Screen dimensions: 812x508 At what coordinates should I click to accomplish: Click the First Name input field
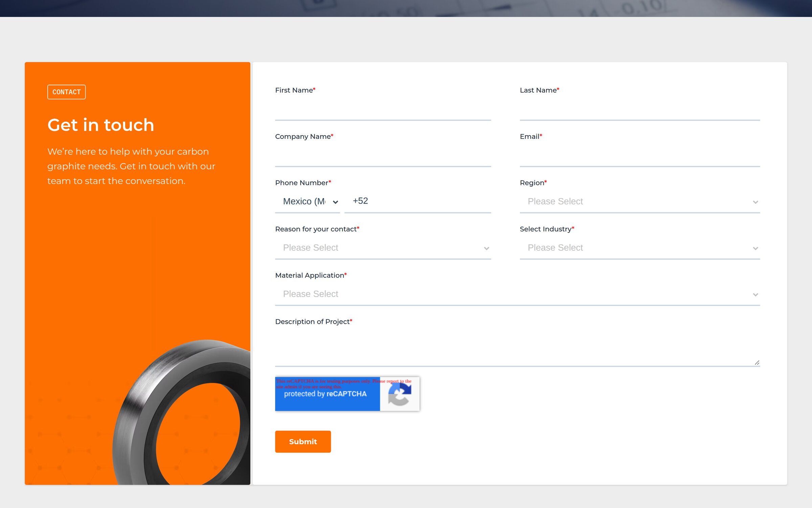[x=383, y=109]
